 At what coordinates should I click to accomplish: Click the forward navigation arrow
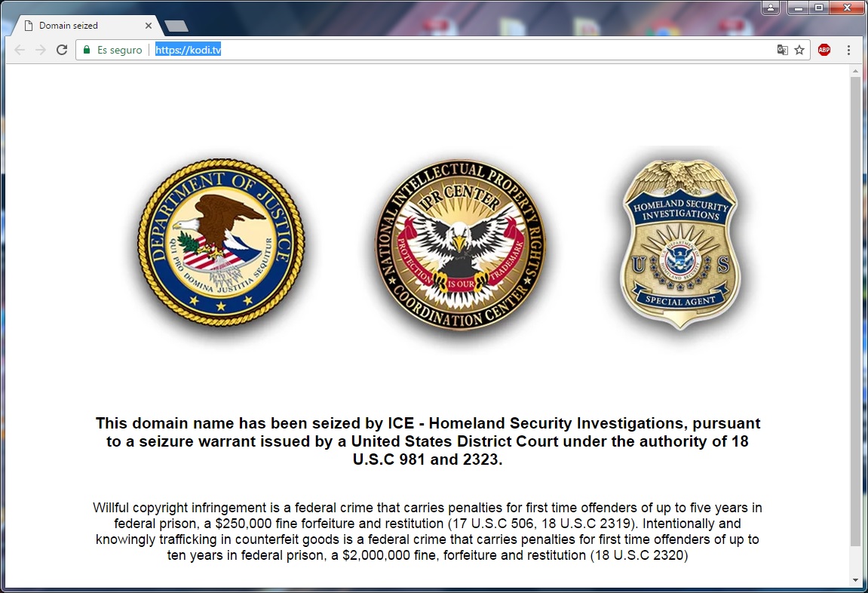[41, 50]
